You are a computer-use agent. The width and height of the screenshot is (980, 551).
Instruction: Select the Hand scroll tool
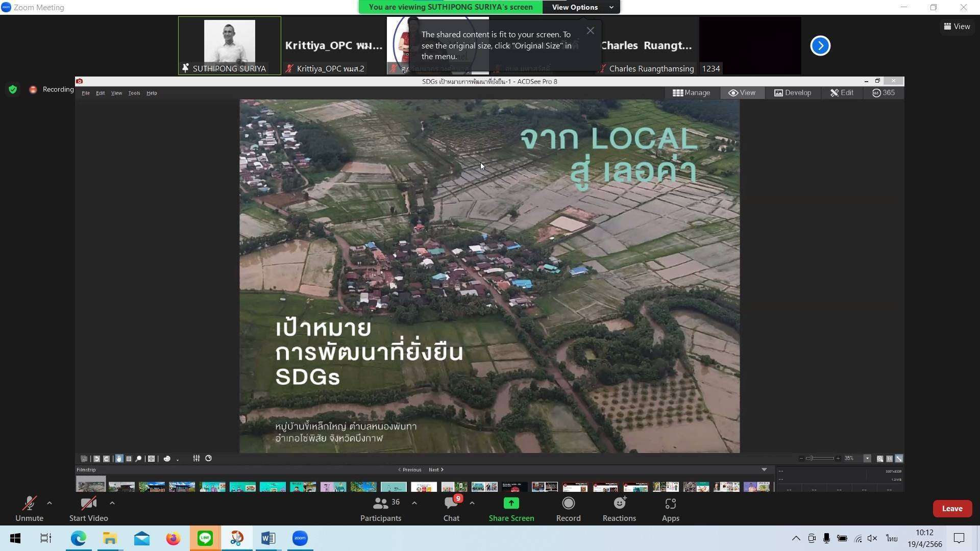[119, 459]
